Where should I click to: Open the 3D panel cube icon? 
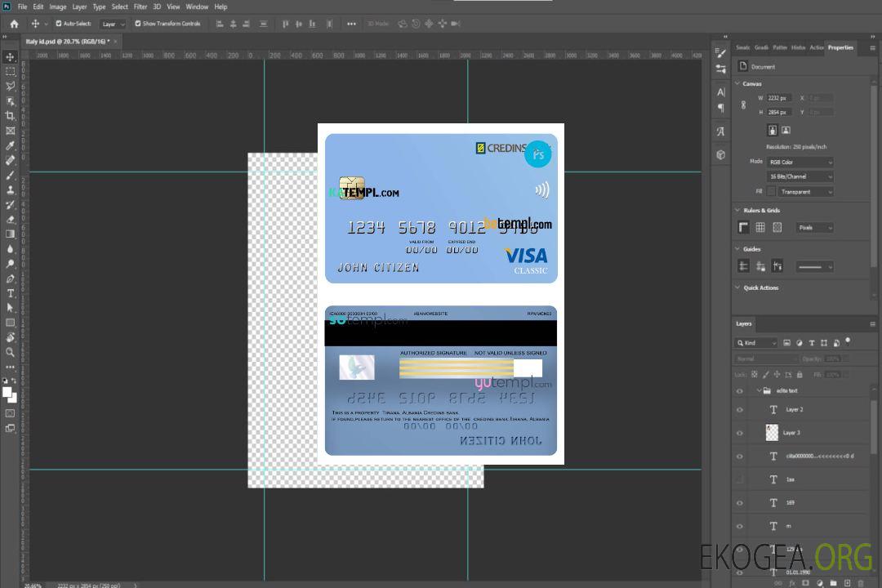(x=721, y=154)
